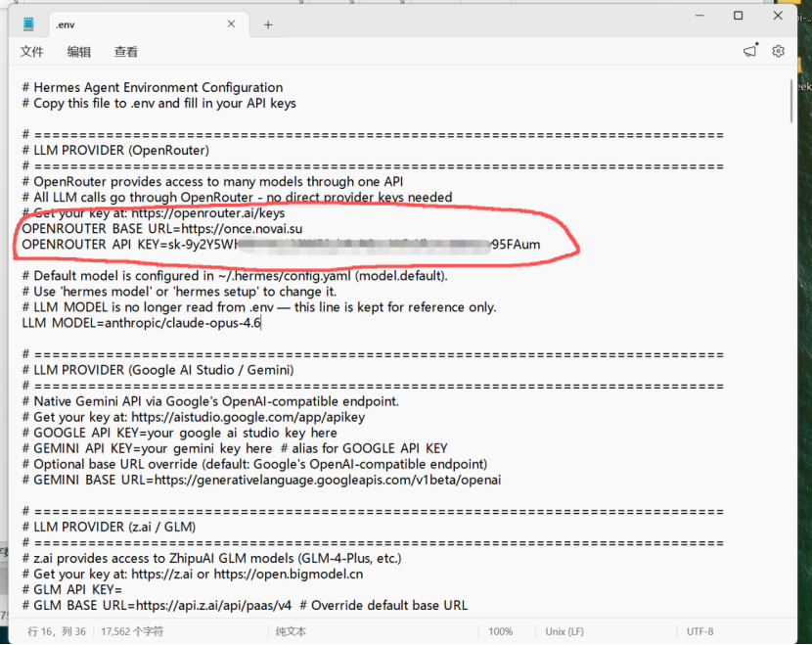Open the 查看 menu
This screenshot has height=645, width=812.
pos(125,51)
